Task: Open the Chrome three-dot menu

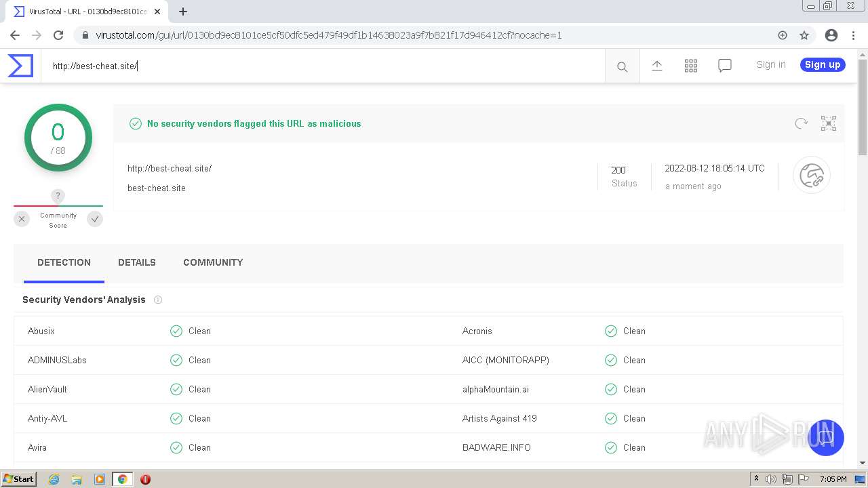Action: pyautogui.click(x=854, y=35)
